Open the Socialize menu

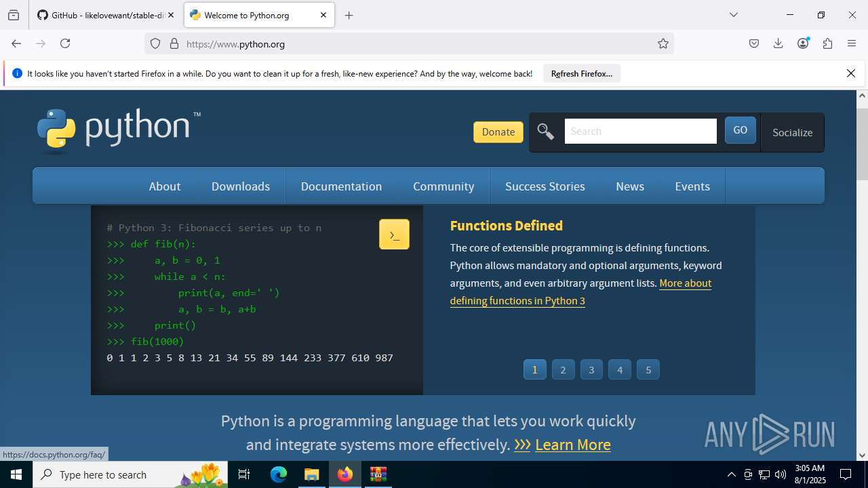(792, 132)
